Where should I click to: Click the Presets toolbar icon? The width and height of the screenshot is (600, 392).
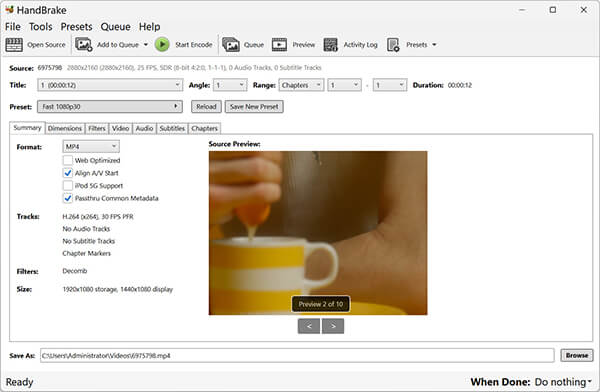393,45
